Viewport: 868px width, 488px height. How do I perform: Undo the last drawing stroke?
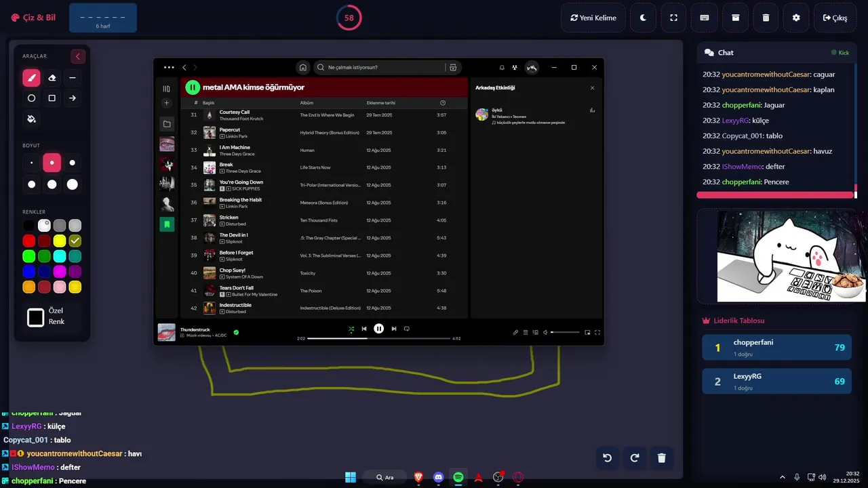[607, 457]
